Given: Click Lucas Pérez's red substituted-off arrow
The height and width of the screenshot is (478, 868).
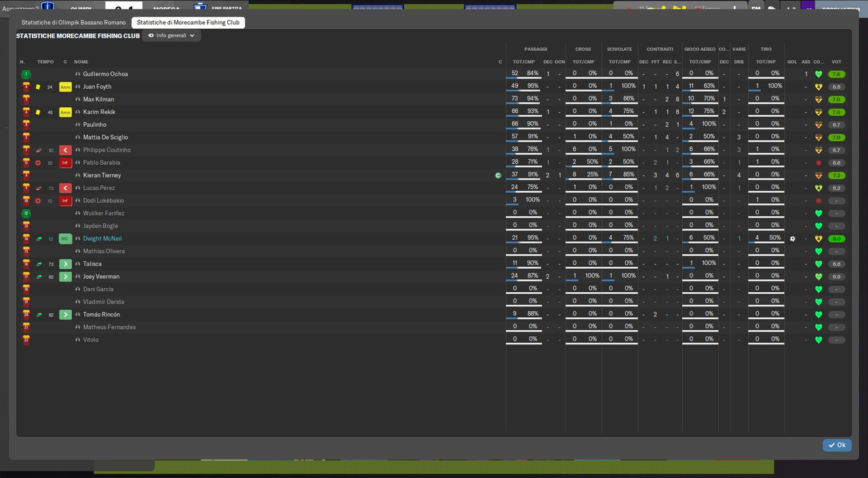Looking at the screenshot, I should 65,188.
